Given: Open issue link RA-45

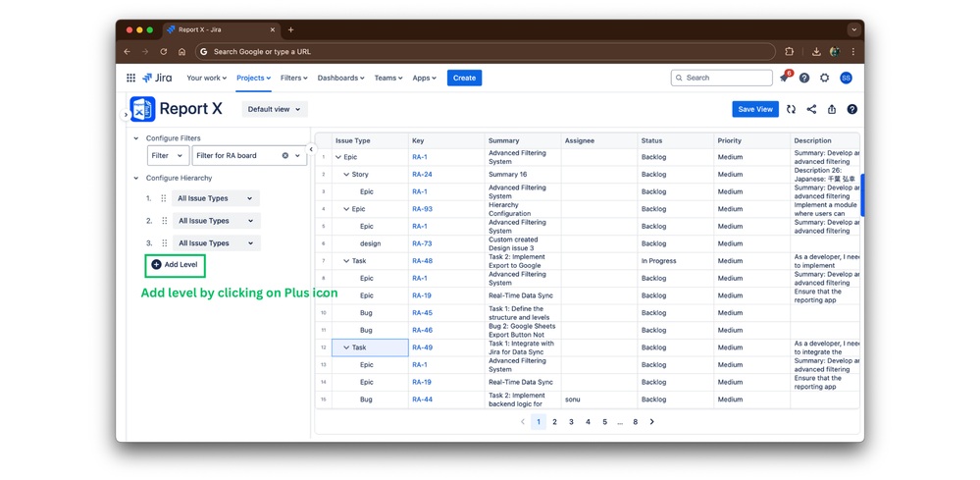Looking at the screenshot, I should (422, 313).
